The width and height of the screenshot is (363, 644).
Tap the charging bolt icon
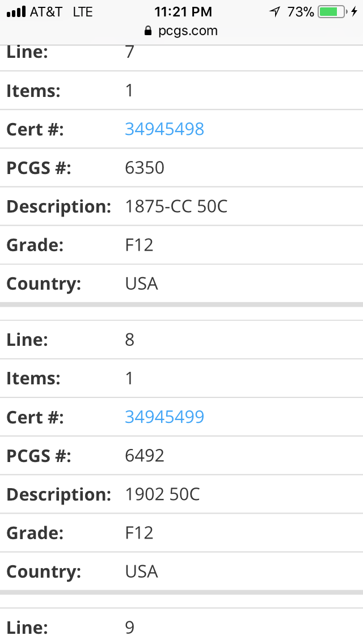(x=354, y=12)
